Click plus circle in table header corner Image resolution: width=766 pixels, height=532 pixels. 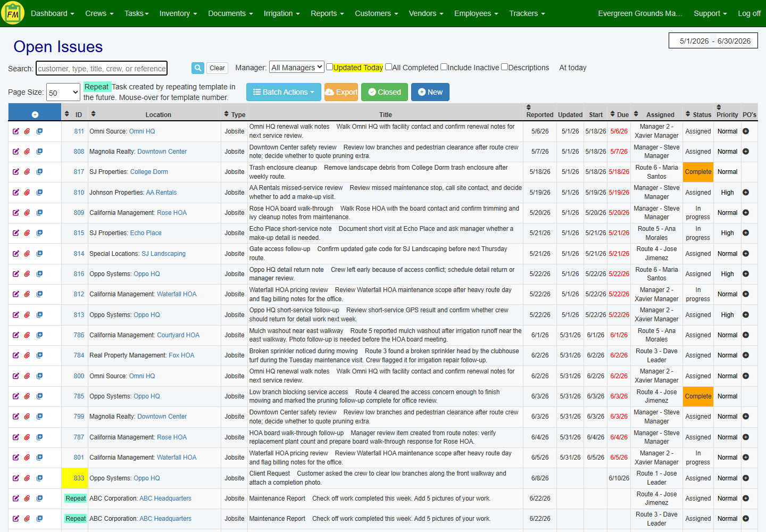click(35, 114)
